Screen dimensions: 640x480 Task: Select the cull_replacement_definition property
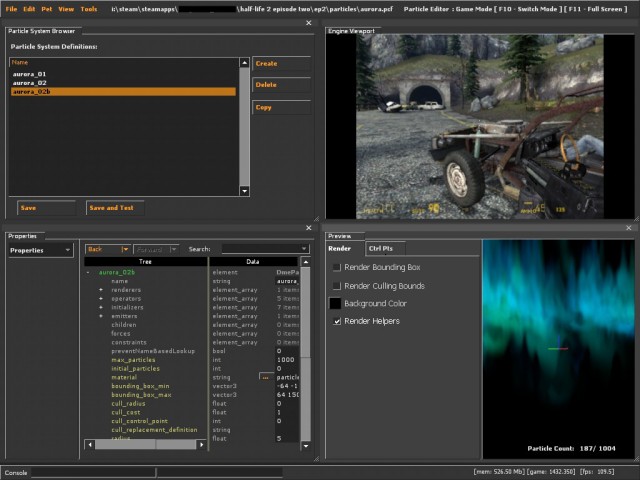tap(154, 430)
